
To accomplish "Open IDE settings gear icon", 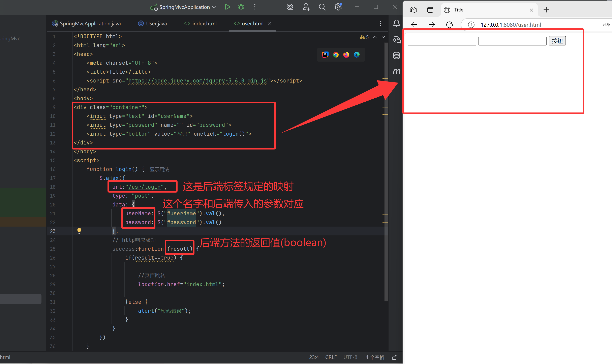I will tap(338, 7).
